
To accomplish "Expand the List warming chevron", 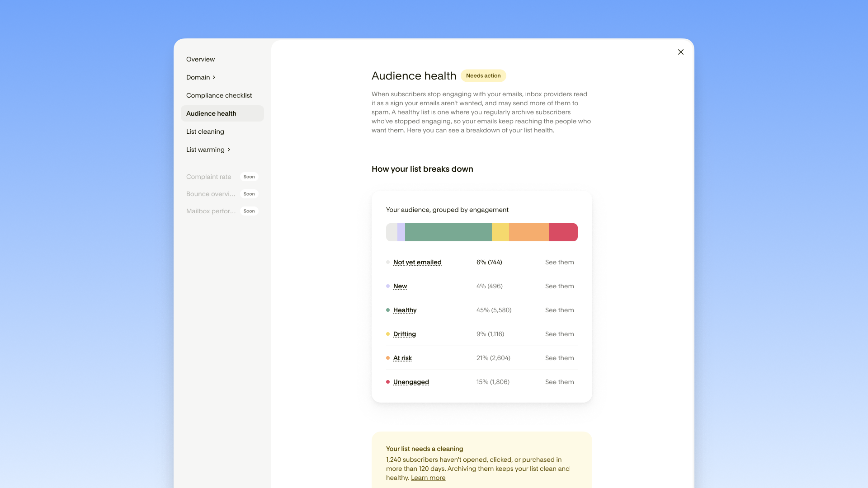I will click(229, 150).
